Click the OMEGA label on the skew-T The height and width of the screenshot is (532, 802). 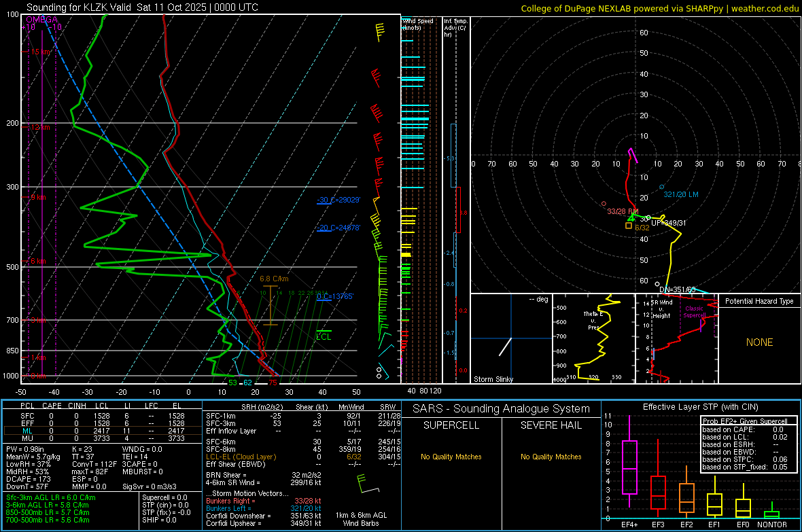(41, 20)
